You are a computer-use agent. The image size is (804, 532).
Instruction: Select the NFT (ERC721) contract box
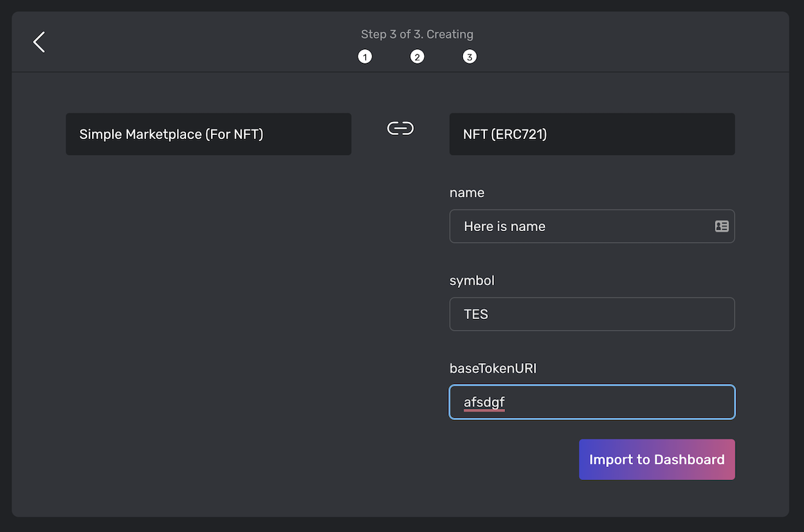click(x=592, y=134)
